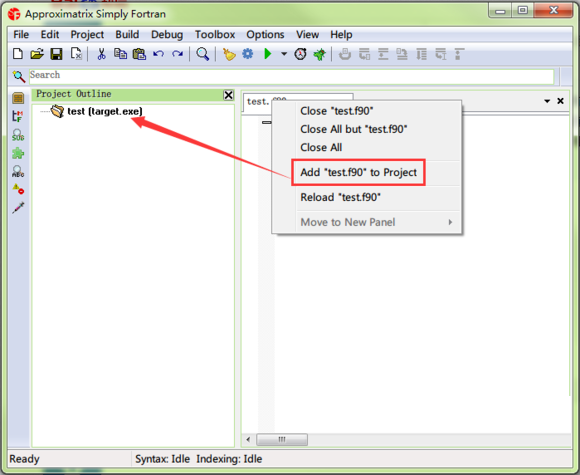Click the undo arrow icon
580x475 pixels.
coord(159,54)
